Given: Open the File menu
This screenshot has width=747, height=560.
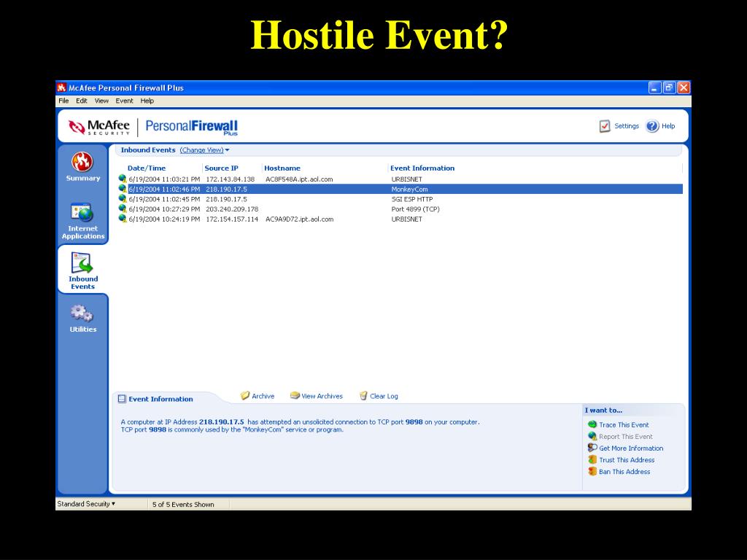Looking at the screenshot, I should [63, 101].
